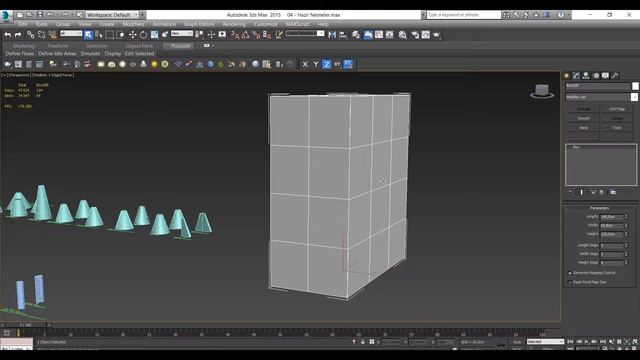Open the reference coordinate system dropdown

pos(182,34)
